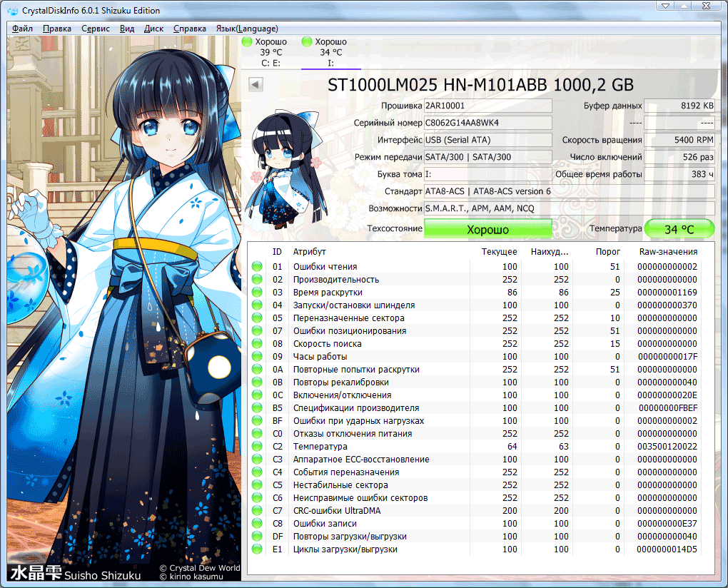Click the green status icon for disk C: E:
The height and width of the screenshot is (588, 728).
(x=247, y=42)
